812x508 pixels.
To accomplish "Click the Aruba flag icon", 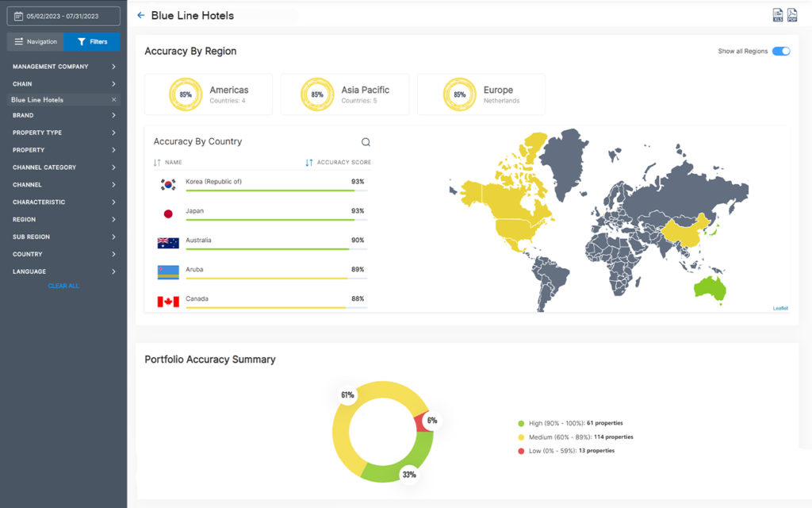I will pyautogui.click(x=168, y=272).
